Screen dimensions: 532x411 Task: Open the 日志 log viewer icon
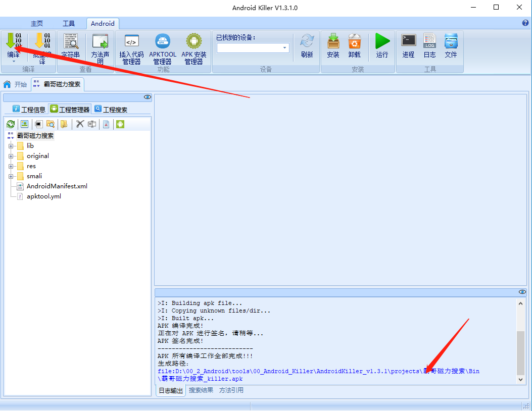[x=429, y=45]
